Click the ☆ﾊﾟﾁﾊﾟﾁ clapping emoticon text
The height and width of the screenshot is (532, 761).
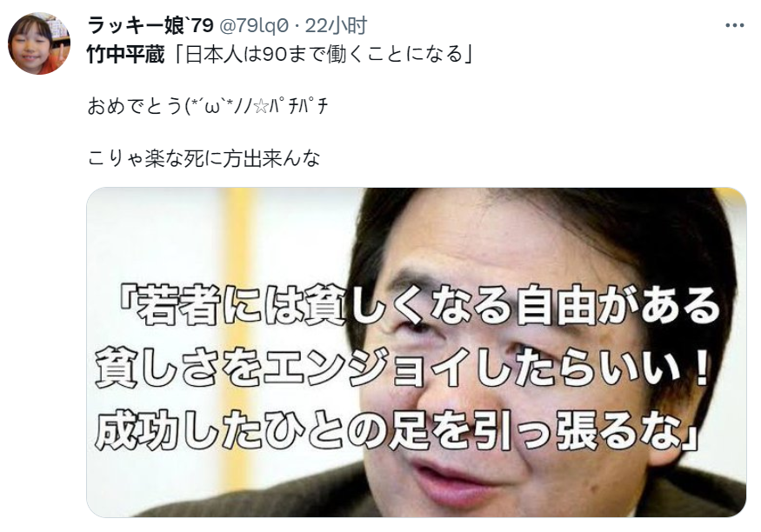[x=291, y=106]
